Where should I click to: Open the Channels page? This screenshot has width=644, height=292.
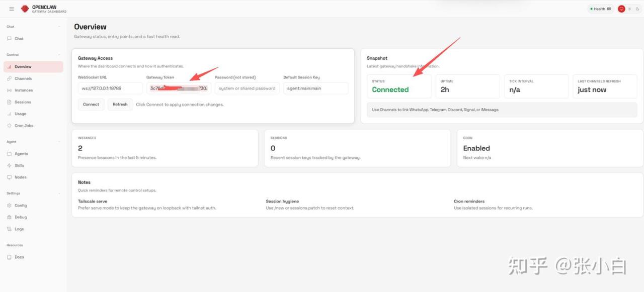23,78
